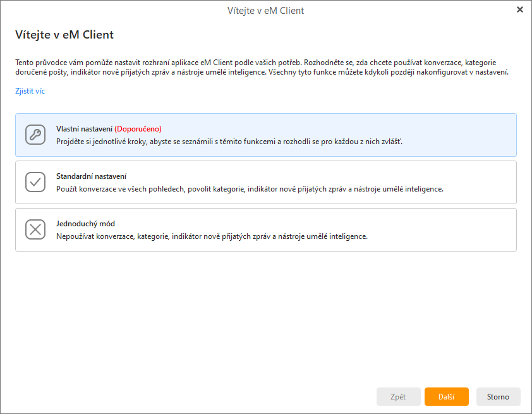532x414 pixels.
Task: Close the welcome dialog window
Action: 519,9
